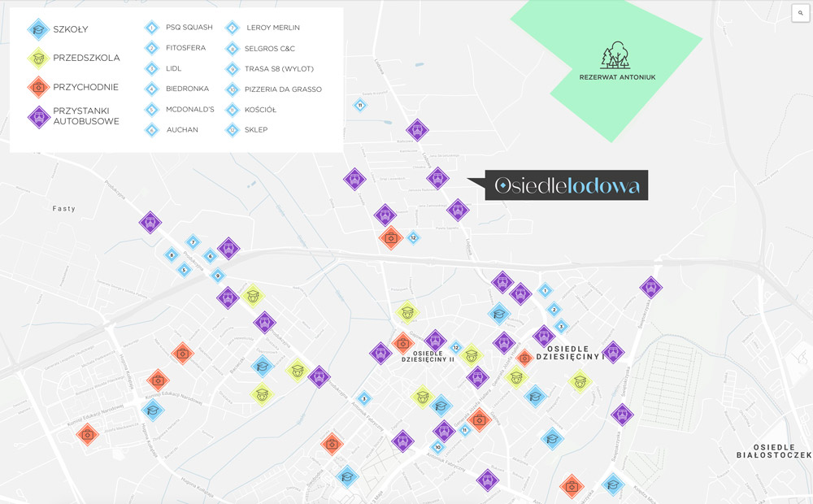Screen dimensions: 813x504
Task: Click the Osiedlelodowa location label
Action: [x=566, y=185]
